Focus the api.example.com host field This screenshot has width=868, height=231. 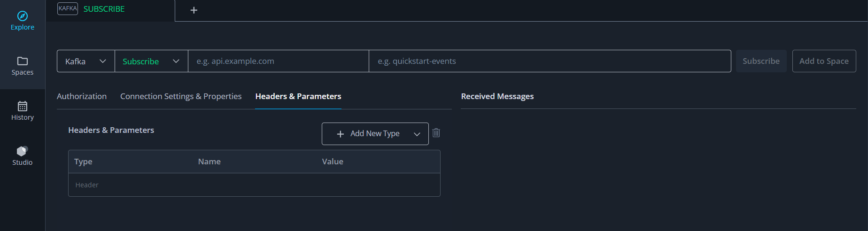pyautogui.click(x=278, y=61)
